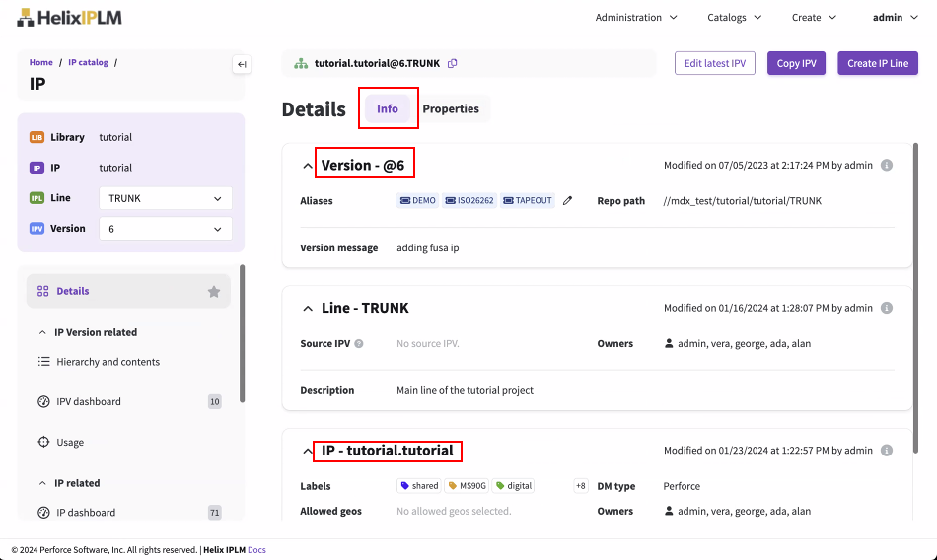Screen dimensions: 937x560
Task: Click the Copy IPV button
Action: coord(796,64)
